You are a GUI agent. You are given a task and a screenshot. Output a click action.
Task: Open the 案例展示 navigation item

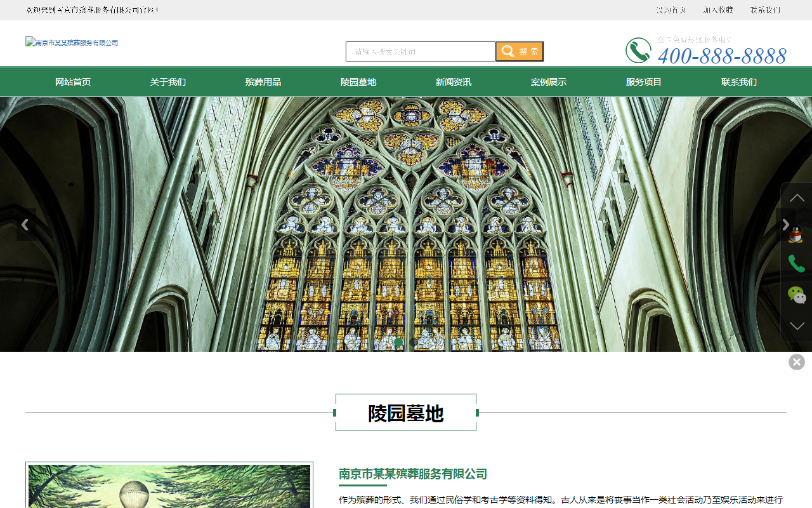pyautogui.click(x=549, y=82)
